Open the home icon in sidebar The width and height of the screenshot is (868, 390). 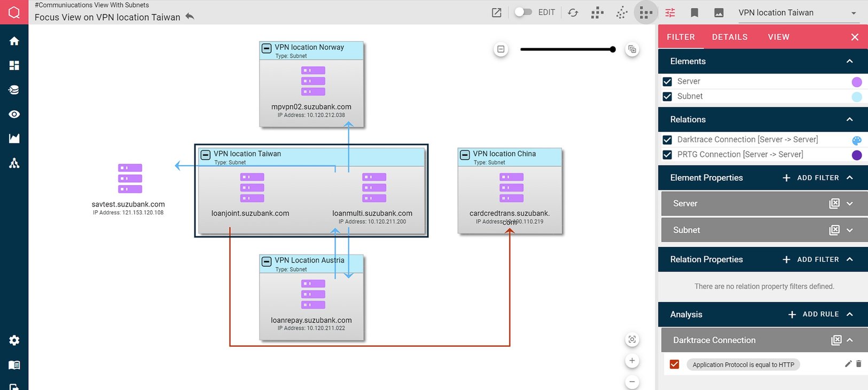[x=14, y=41]
